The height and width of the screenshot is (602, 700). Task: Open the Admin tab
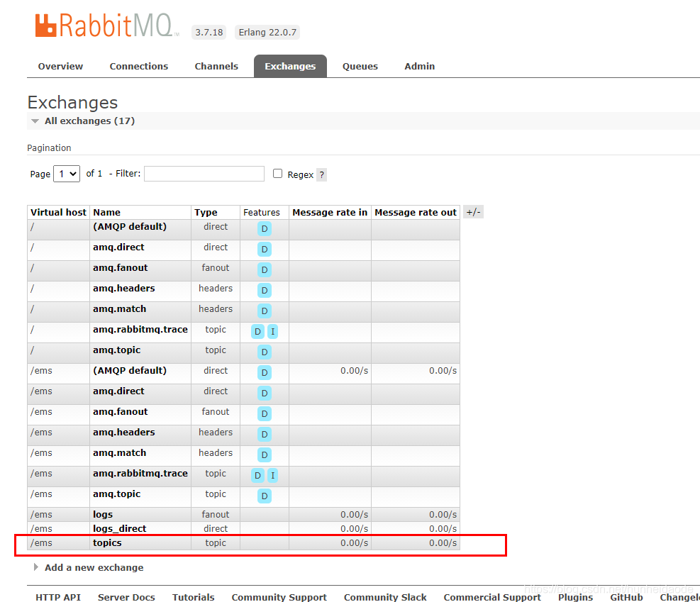pos(419,66)
